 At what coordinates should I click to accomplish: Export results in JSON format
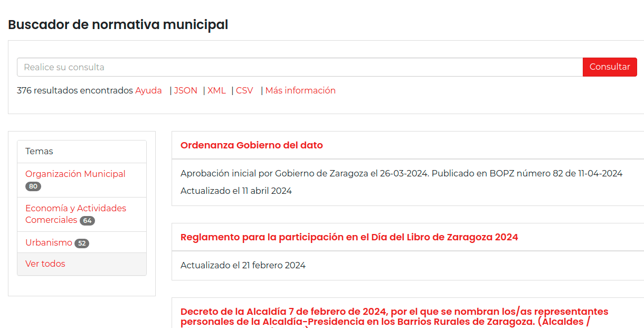point(185,90)
